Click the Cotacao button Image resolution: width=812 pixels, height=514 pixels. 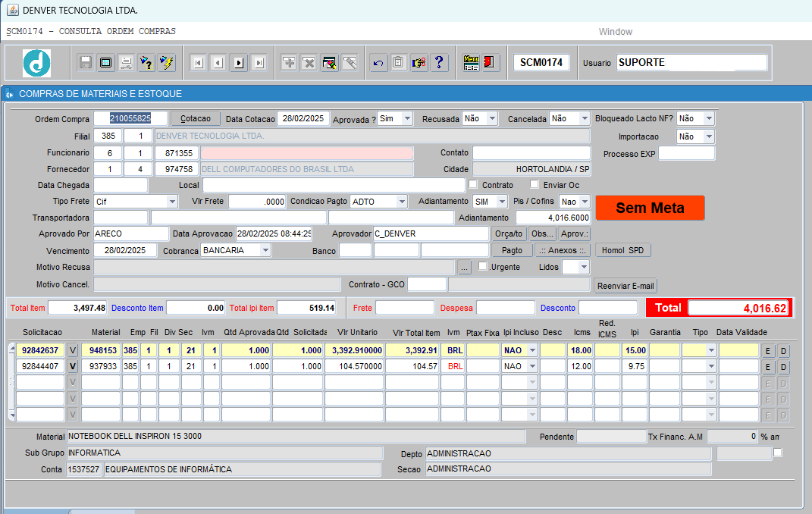(x=195, y=119)
